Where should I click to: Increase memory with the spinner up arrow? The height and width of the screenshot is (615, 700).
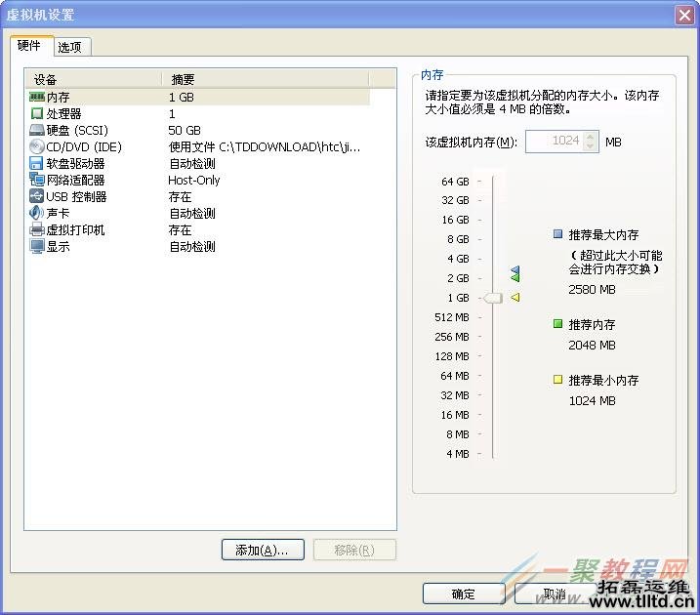tap(591, 137)
